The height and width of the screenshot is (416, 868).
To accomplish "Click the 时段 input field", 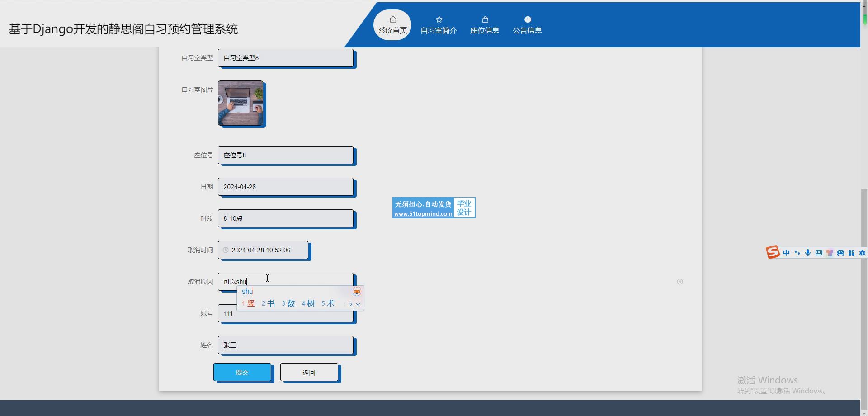I will 286,218.
